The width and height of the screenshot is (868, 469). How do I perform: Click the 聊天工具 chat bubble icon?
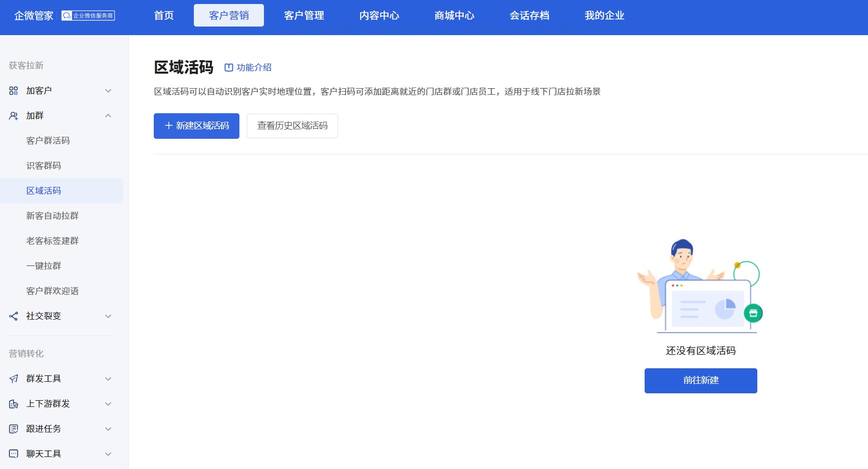tap(14, 454)
